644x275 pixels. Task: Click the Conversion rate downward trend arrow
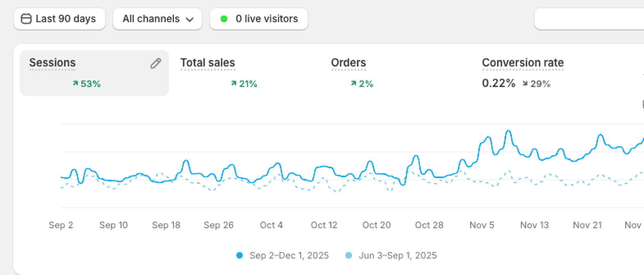tap(525, 84)
